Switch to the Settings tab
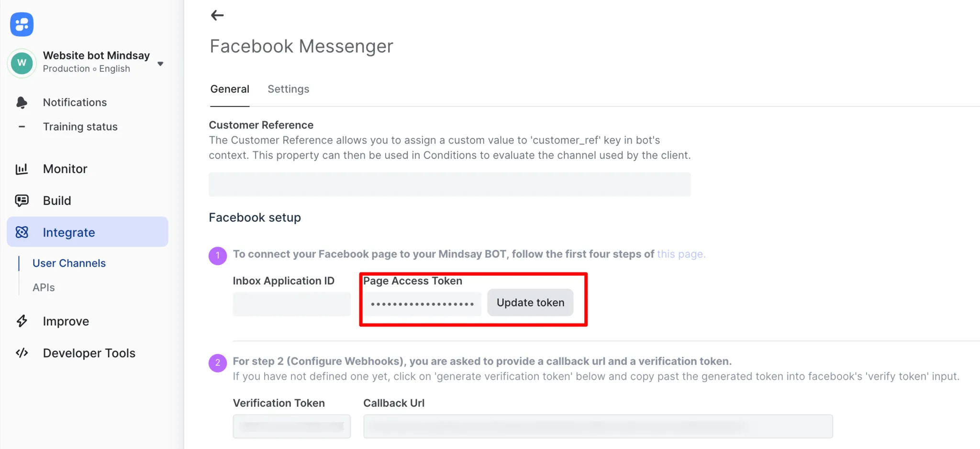The width and height of the screenshot is (980, 449). tap(288, 89)
